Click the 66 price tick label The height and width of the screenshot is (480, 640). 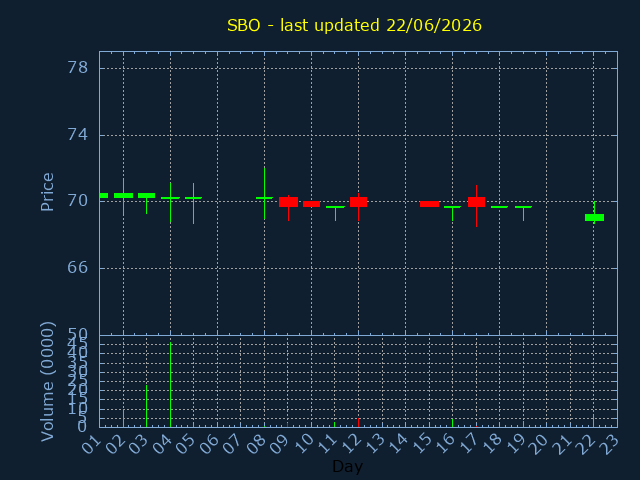[78, 268]
